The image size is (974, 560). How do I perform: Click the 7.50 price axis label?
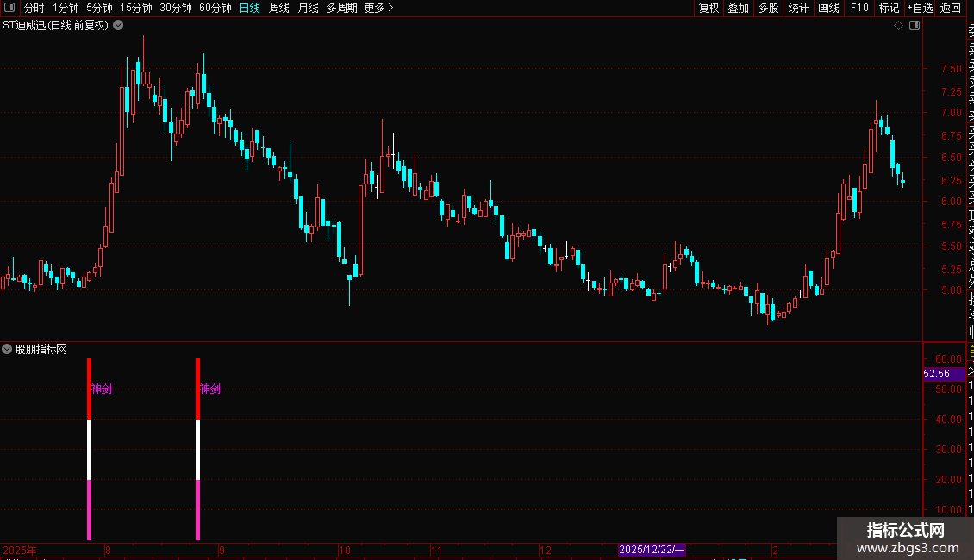coord(951,68)
